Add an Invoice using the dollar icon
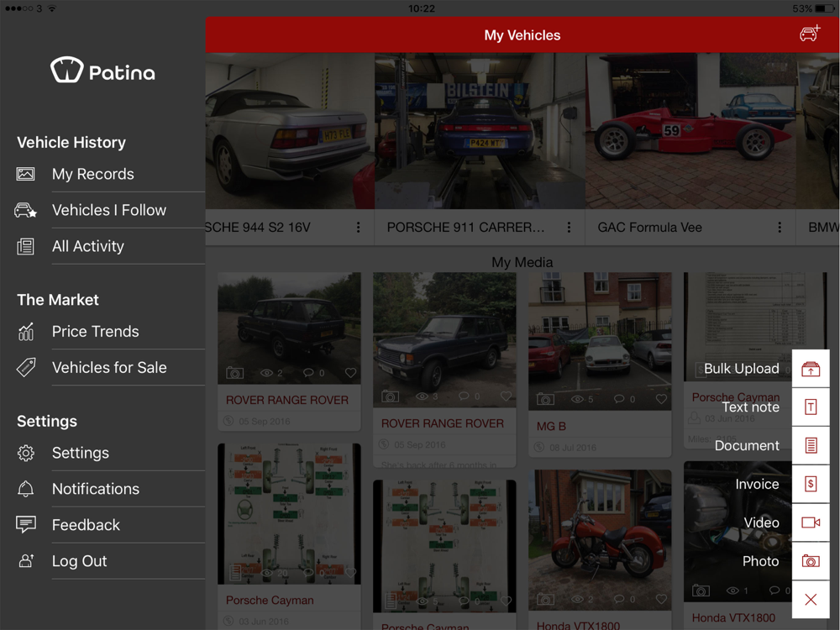 click(811, 485)
